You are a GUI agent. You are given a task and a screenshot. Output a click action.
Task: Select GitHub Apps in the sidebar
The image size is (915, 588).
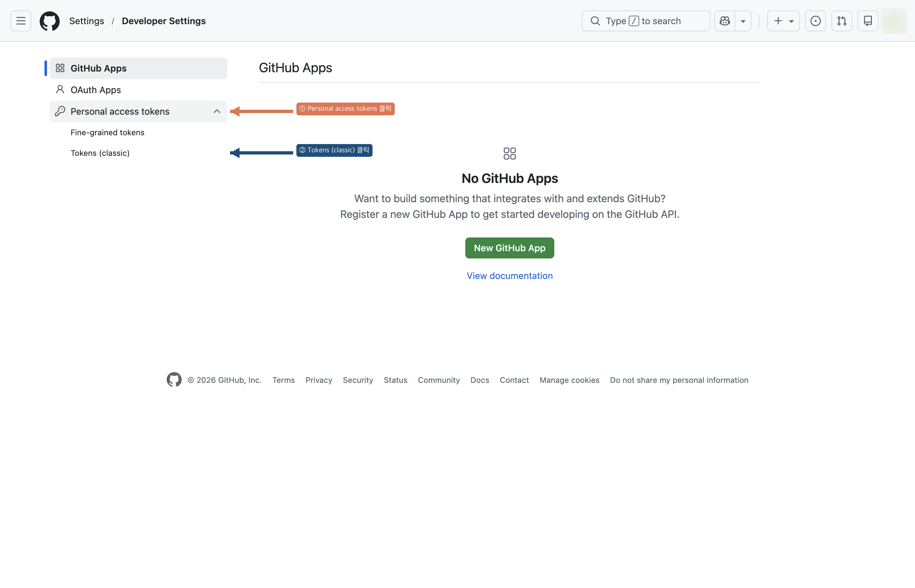point(138,68)
